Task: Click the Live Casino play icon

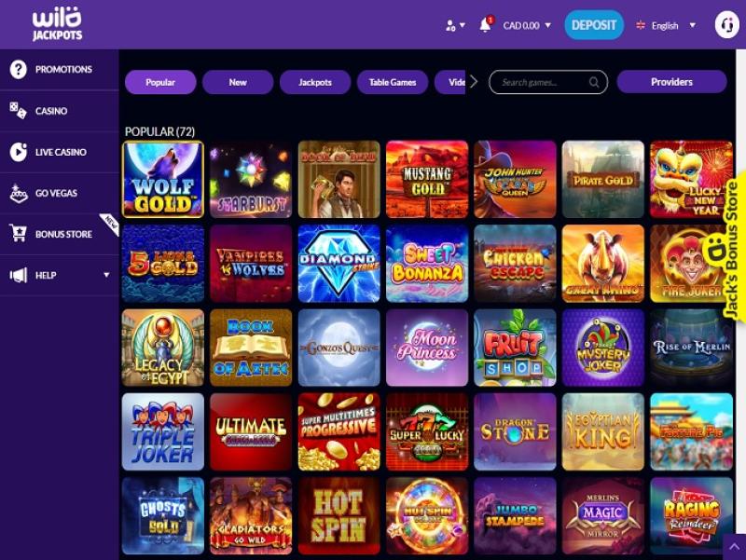Action: coord(18,152)
